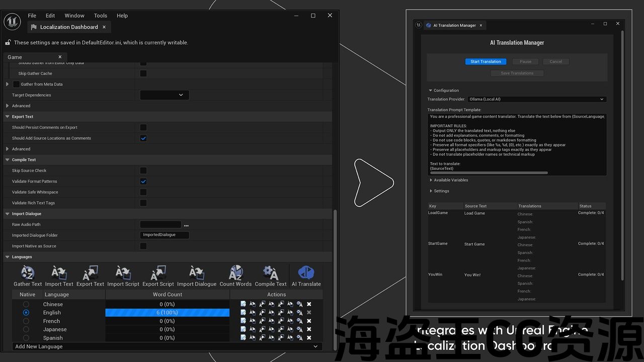Open the Edit menu
This screenshot has height=362, width=644.
[50, 16]
